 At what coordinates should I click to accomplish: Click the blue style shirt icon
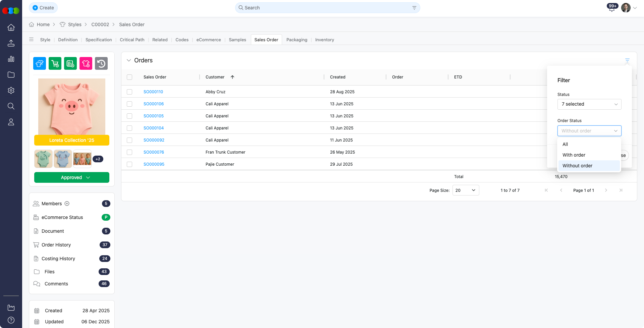click(x=40, y=63)
